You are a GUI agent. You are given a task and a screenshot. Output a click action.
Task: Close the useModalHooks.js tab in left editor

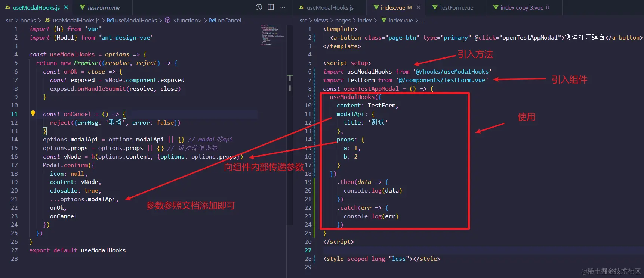pyautogui.click(x=66, y=7)
